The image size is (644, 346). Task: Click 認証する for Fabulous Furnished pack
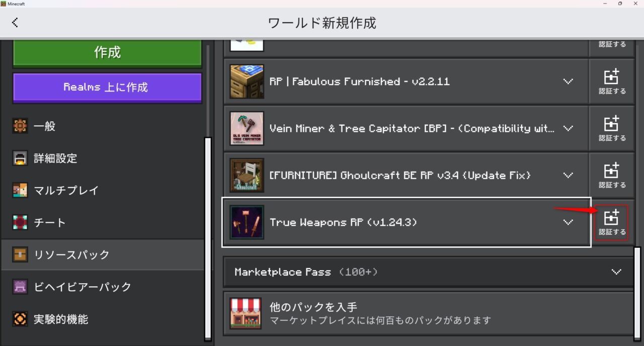612,81
